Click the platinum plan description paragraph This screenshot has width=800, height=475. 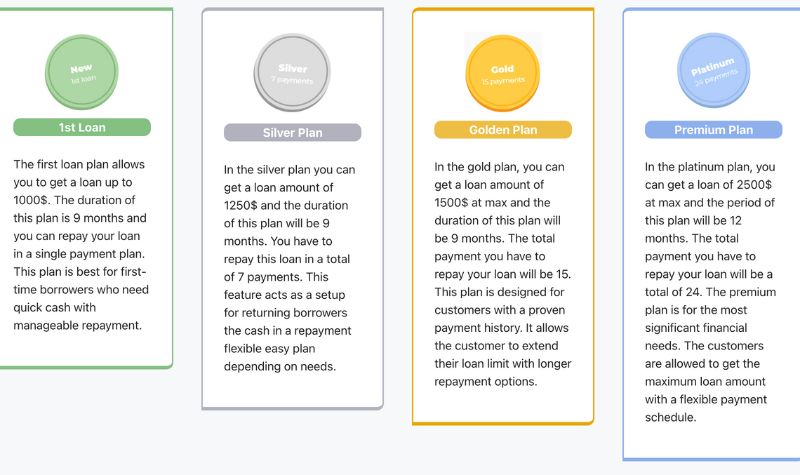(710, 292)
